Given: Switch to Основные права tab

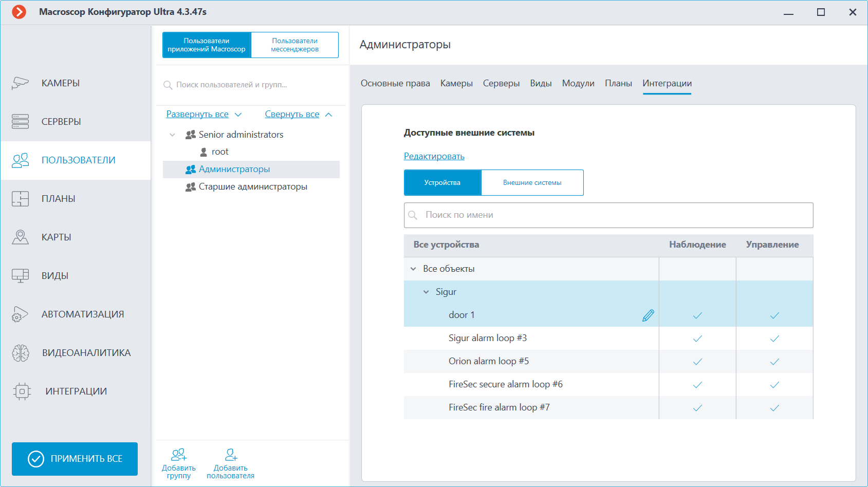Looking at the screenshot, I should coord(395,83).
